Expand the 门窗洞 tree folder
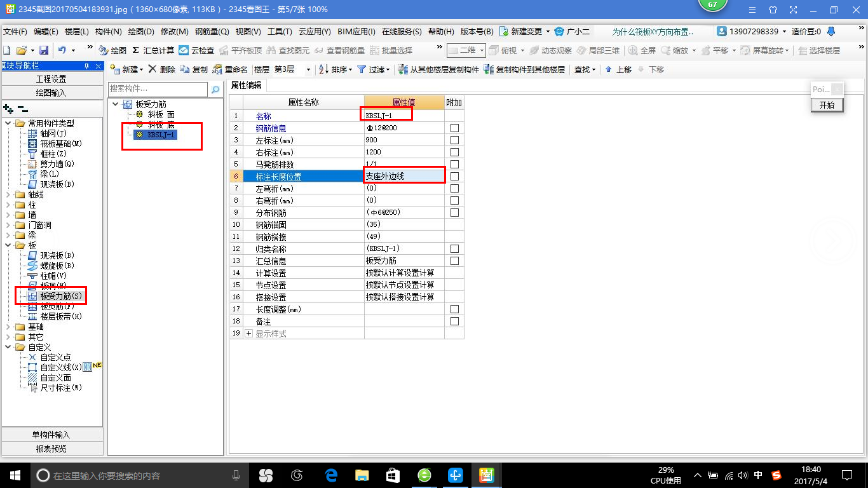The width and height of the screenshot is (868, 488). [8, 225]
